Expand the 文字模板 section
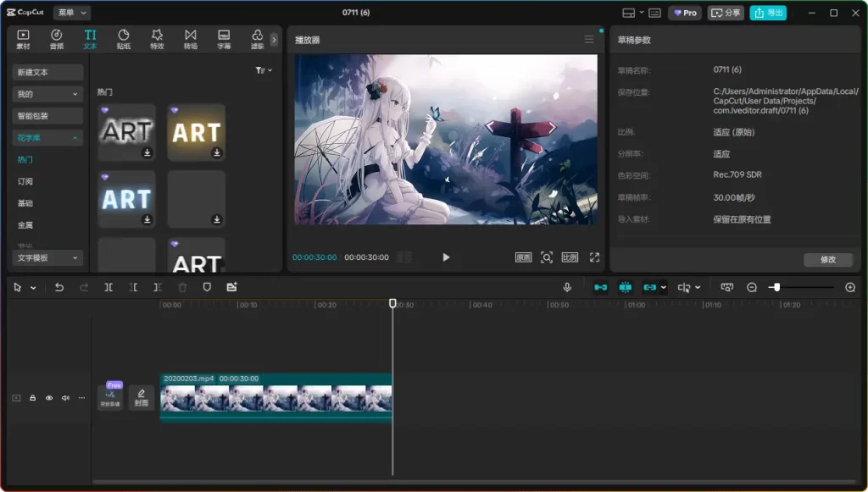This screenshot has width=868, height=492. [47, 257]
